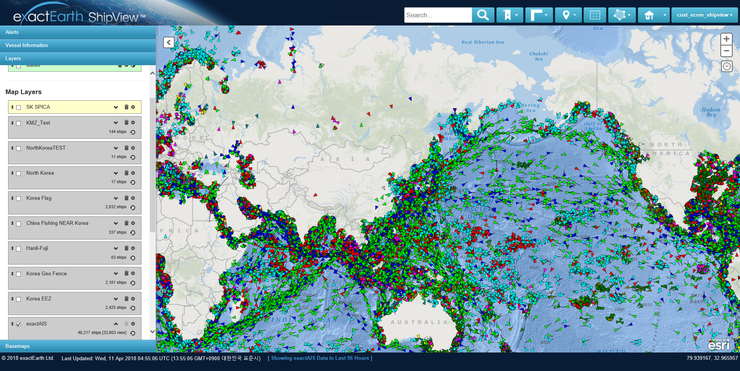Open settings gear for exactAIS layer
The width and height of the screenshot is (740, 371).
click(x=133, y=324)
